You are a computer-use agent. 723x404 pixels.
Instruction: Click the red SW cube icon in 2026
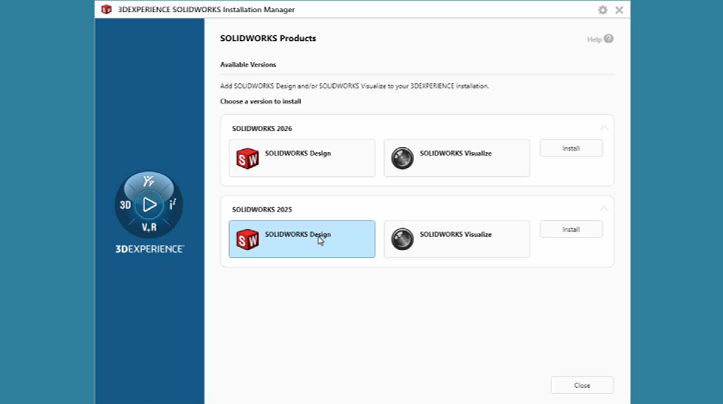coord(247,158)
